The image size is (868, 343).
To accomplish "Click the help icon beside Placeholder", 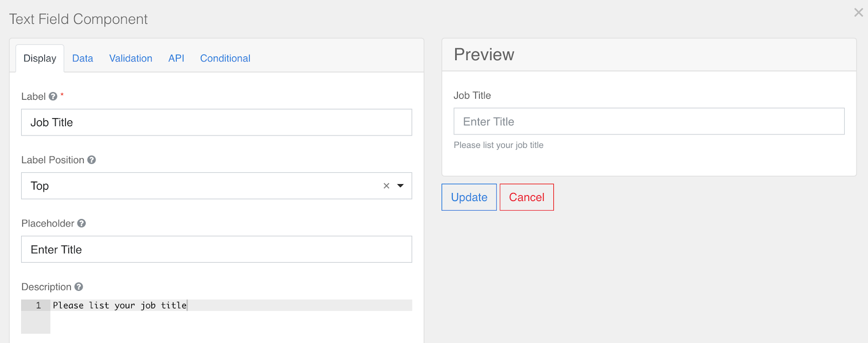I will coord(81,223).
